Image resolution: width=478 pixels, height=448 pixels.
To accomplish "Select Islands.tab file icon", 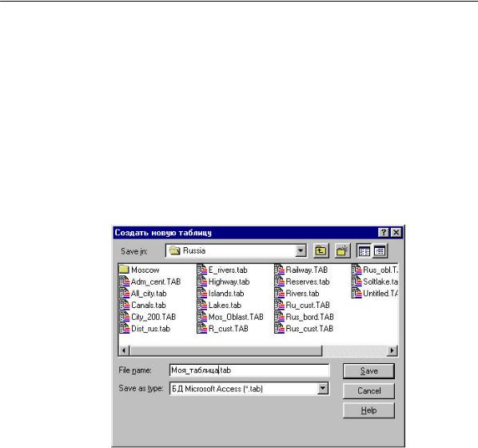I will pyautogui.click(x=201, y=294).
